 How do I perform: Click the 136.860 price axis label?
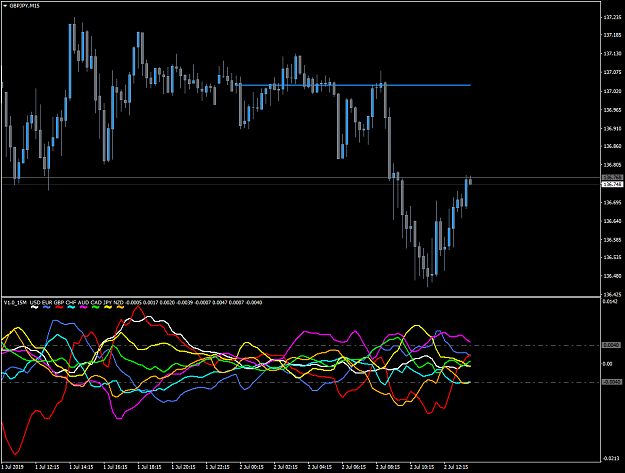click(613, 146)
